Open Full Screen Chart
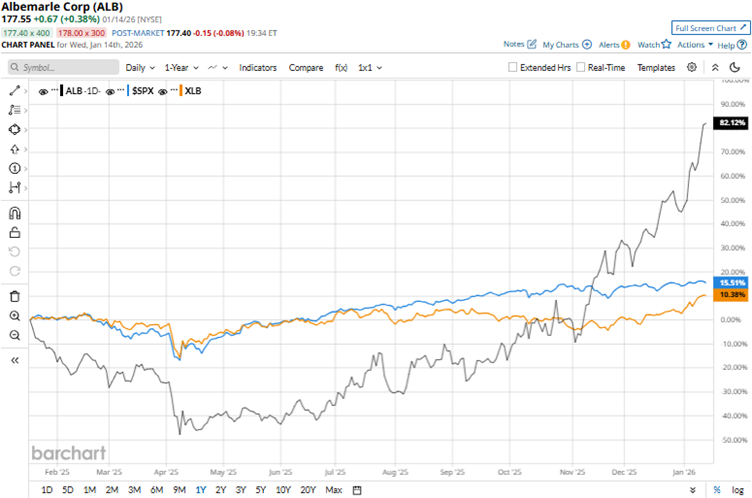Image resolution: width=752 pixels, height=498 pixels. (x=711, y=28)
